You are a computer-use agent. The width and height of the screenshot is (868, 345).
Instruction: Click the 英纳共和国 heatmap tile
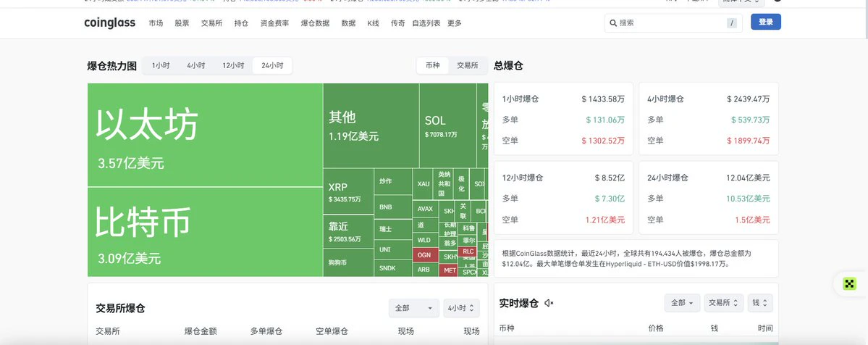click(x=444, y=183)
